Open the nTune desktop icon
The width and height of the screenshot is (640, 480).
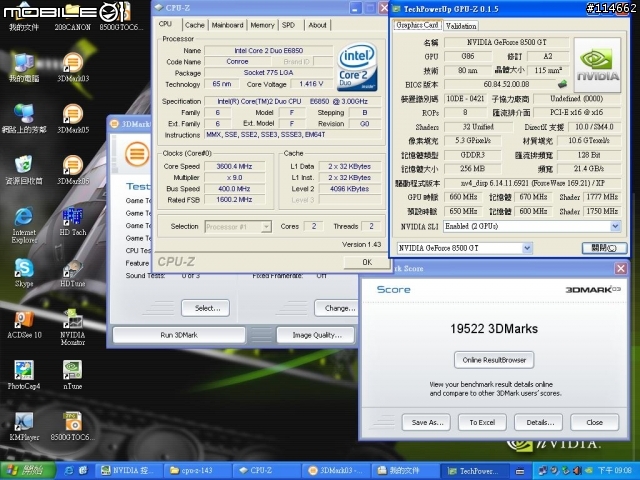tap(73, 376)
